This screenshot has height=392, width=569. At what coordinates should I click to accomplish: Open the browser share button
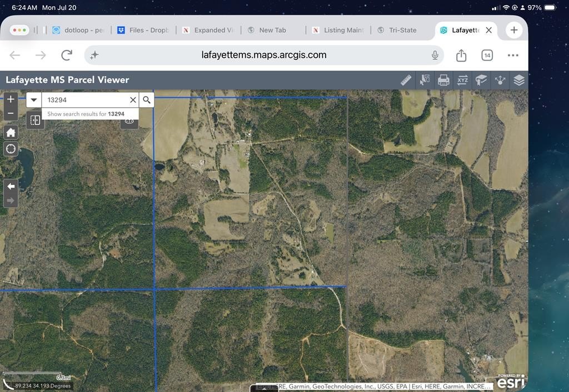point(461,55)
